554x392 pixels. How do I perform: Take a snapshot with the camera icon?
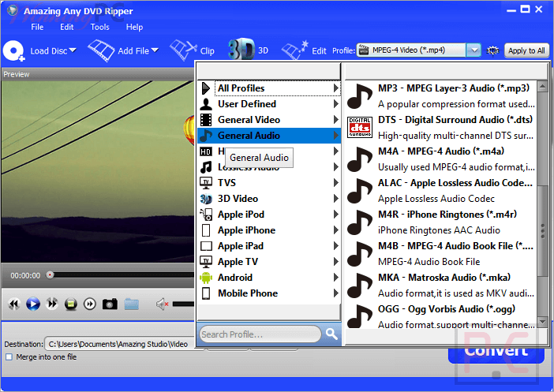[110, 304]
